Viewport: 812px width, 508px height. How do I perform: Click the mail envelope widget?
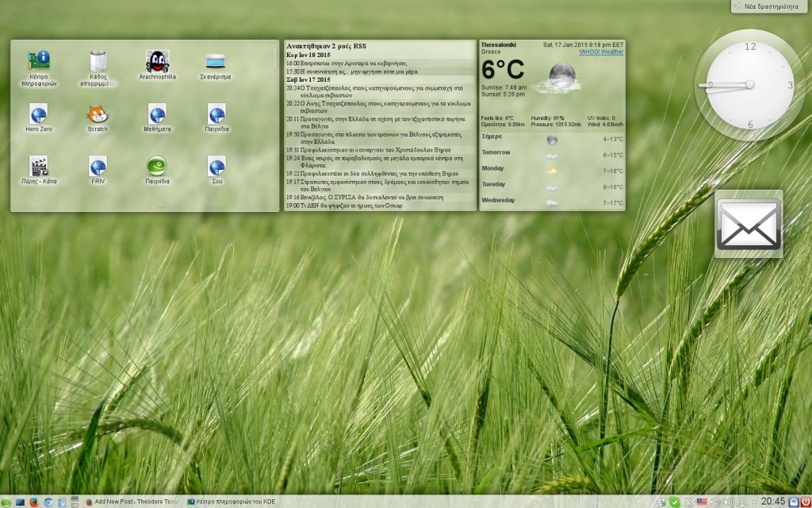point(749,224)
